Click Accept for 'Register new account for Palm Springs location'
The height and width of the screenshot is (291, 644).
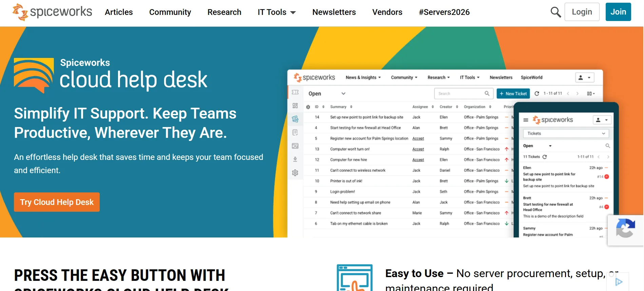(418, 139)
